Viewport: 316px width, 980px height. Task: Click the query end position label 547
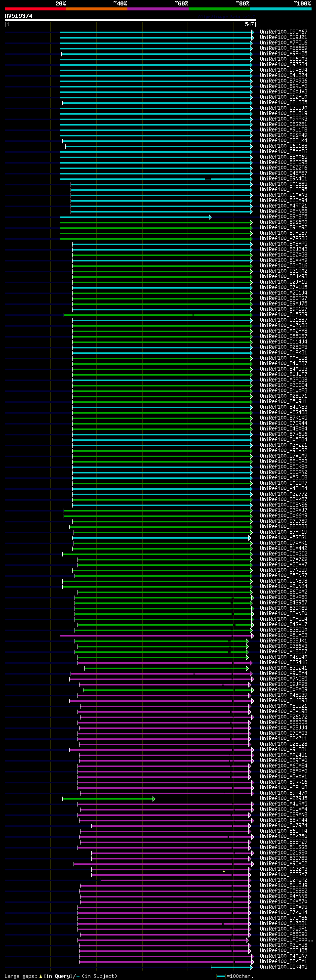[249, 24]
